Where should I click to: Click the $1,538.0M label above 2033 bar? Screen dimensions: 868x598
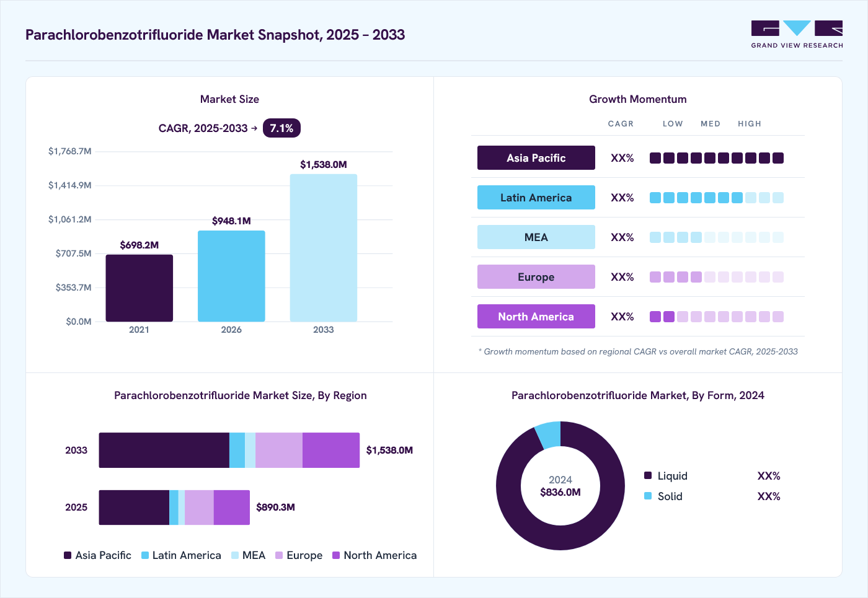324,165
